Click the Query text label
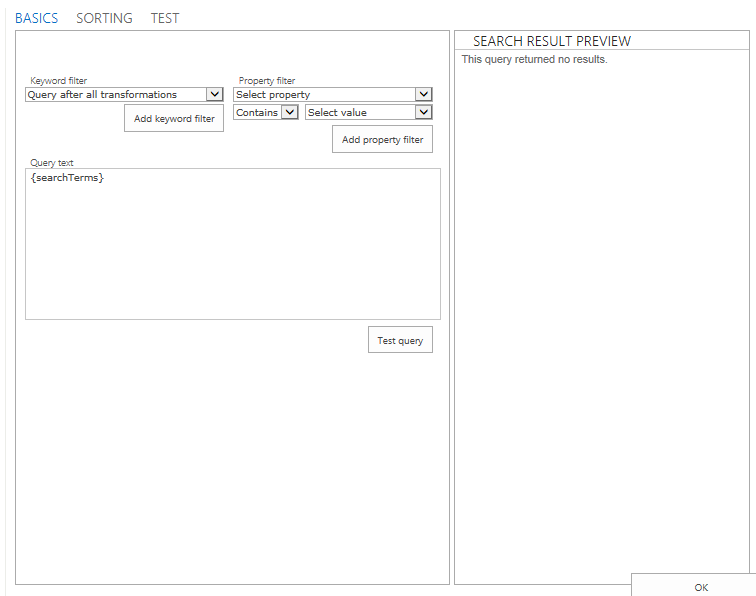756x596 pixels. 52,163
